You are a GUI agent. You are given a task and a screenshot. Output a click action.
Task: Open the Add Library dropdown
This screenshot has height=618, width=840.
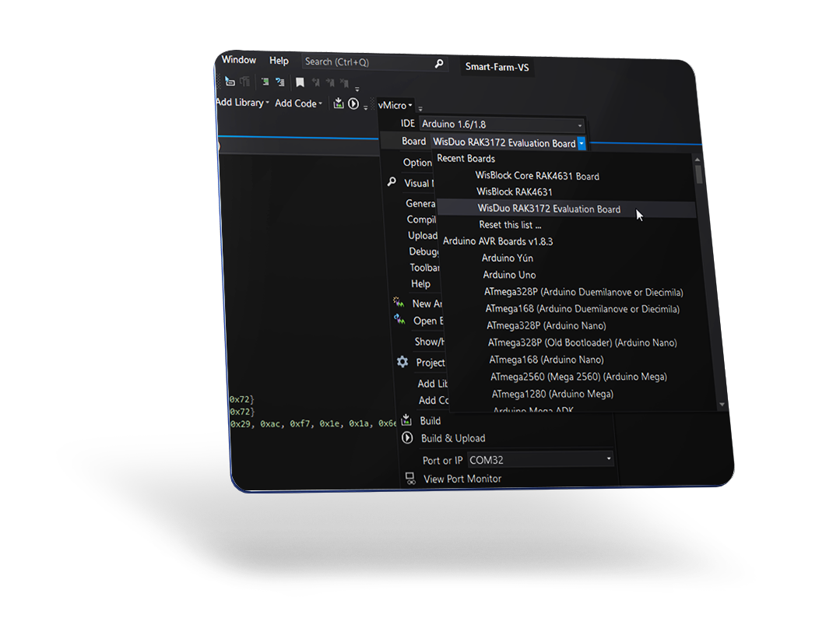pyautogui.click(x=242, y=102)
